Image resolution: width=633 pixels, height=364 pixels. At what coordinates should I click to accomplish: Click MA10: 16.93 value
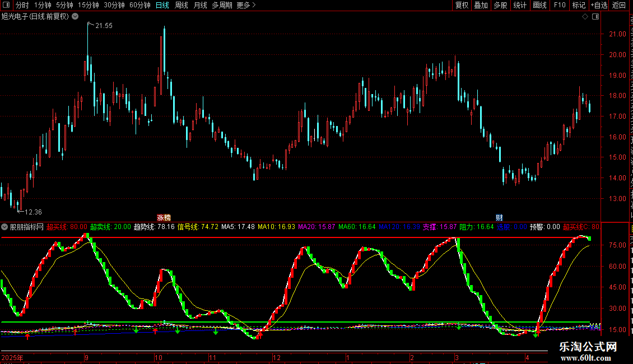[276, 227]
